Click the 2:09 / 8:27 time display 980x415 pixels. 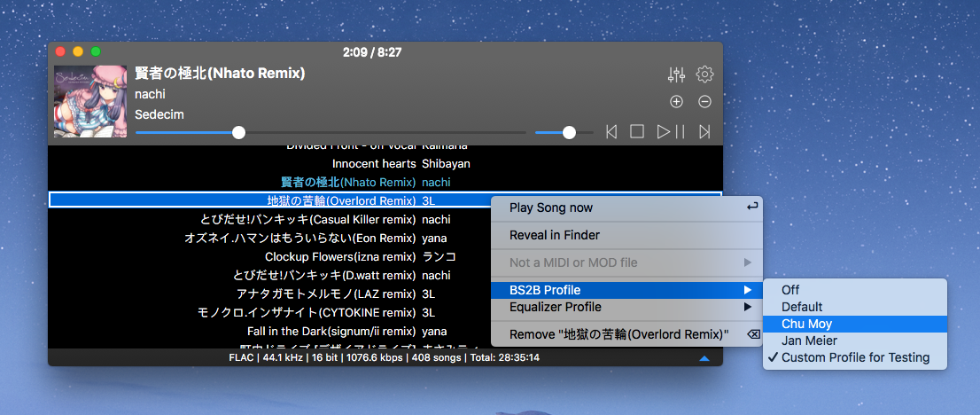click(372, 52)
